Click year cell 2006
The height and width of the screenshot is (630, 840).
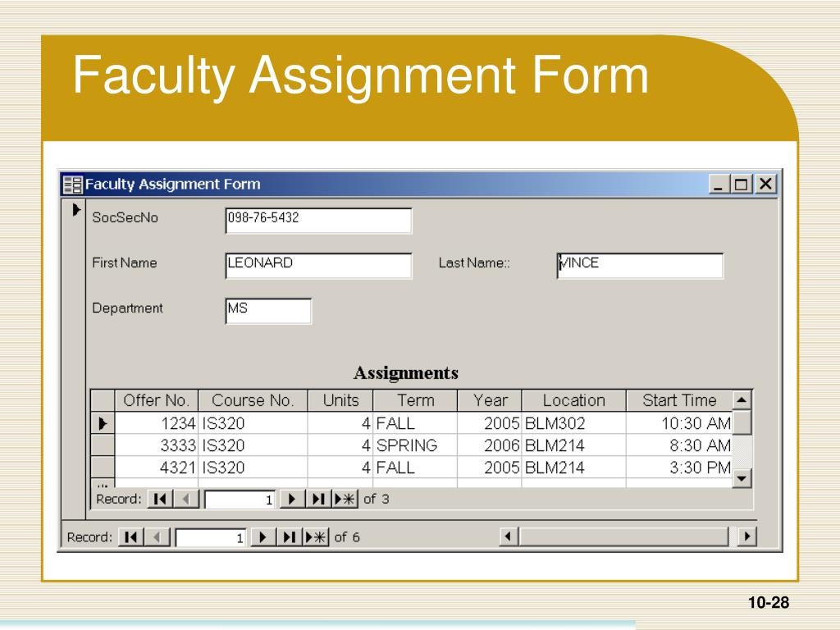490,445
